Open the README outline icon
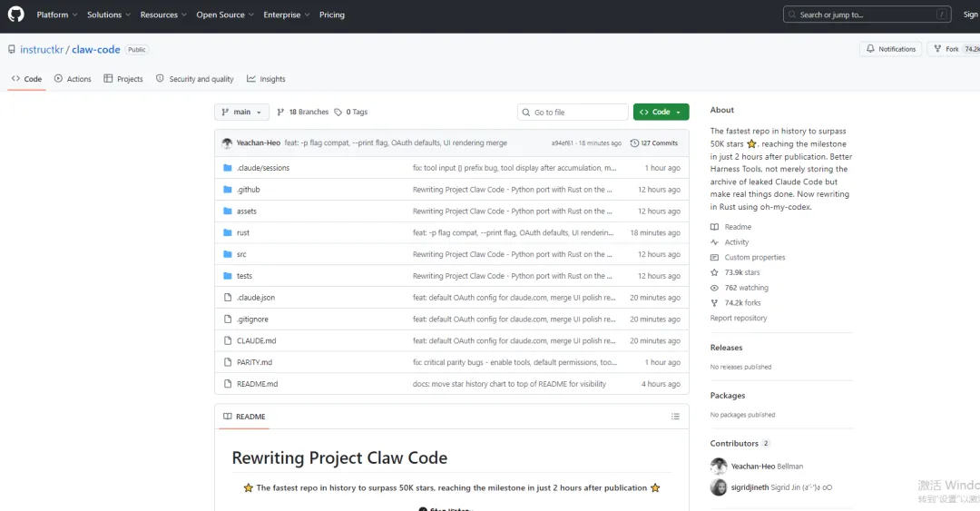 pos(675,417)
